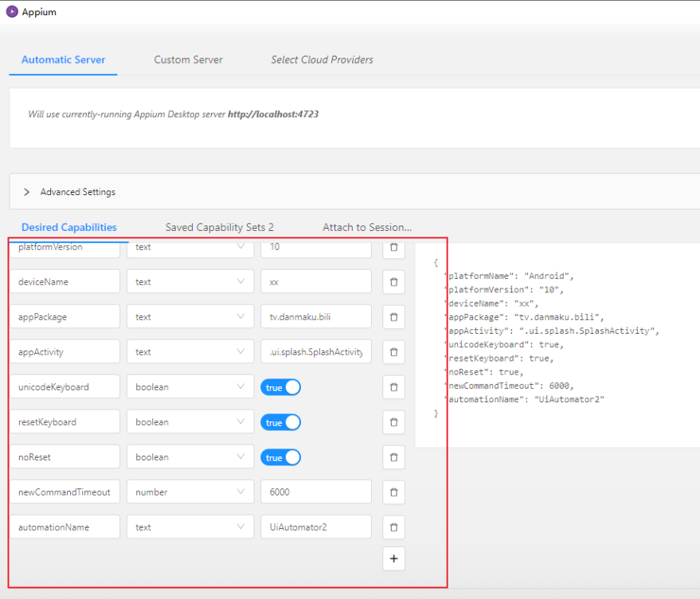Click the noReset name field
This screenshot has width=700, height=599.
pyautogui.click(x=65, y=457)
